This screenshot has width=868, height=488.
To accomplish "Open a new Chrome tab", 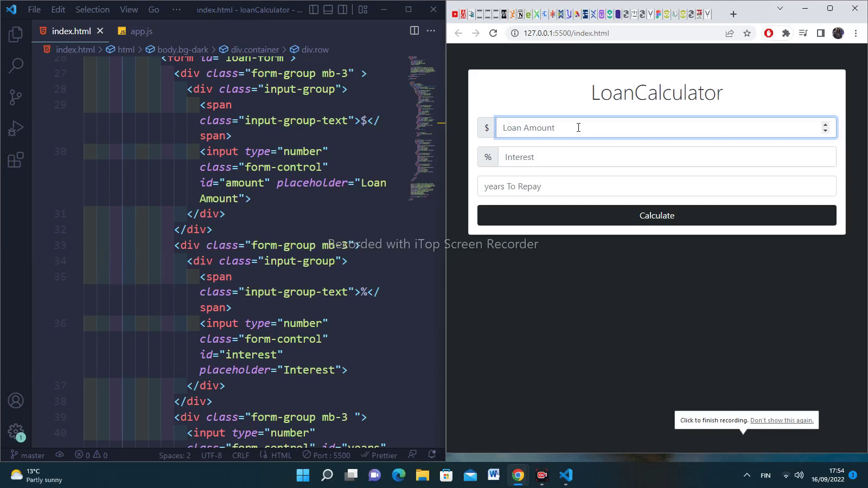I will point(733,14).
